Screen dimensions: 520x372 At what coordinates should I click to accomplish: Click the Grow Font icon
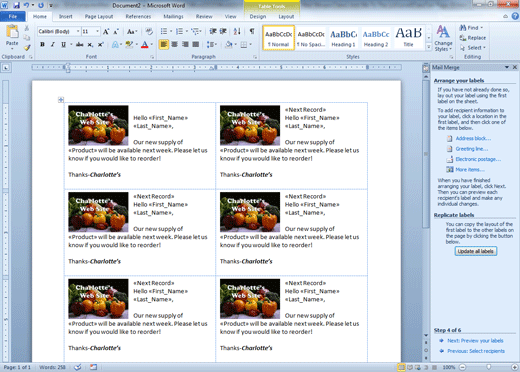pyautogui.click(x=106, y=32)
